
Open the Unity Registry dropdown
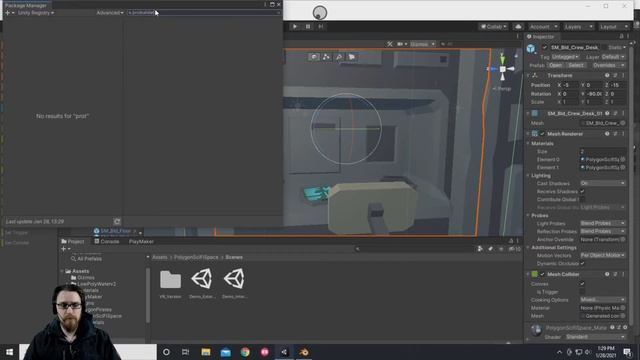click(x=36, y=13)
